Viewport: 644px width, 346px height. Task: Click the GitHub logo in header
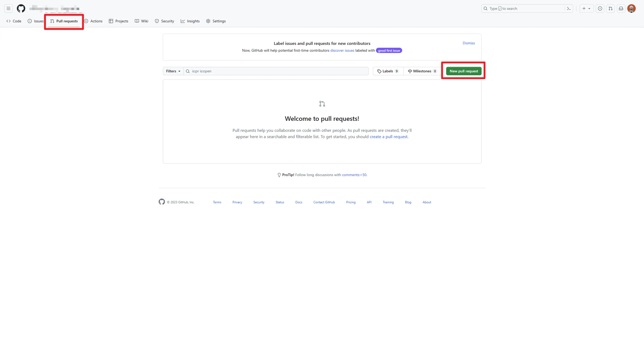[x=21, y=9]
